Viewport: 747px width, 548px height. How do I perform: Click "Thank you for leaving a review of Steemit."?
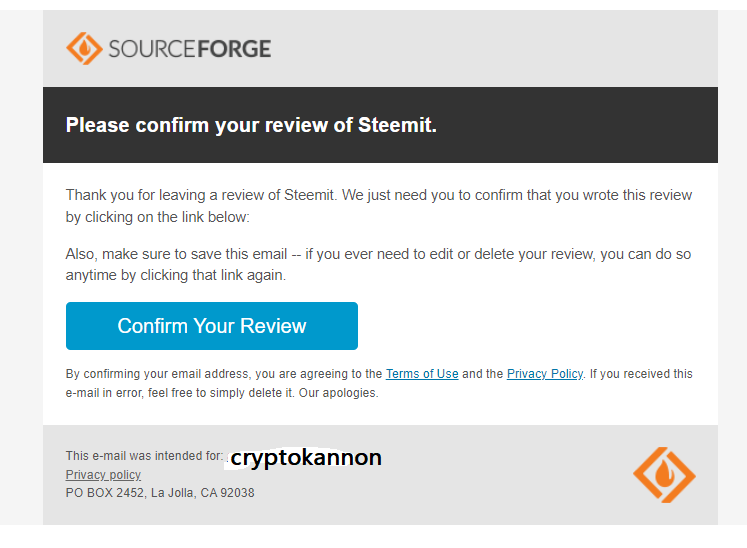coord(201,196)
